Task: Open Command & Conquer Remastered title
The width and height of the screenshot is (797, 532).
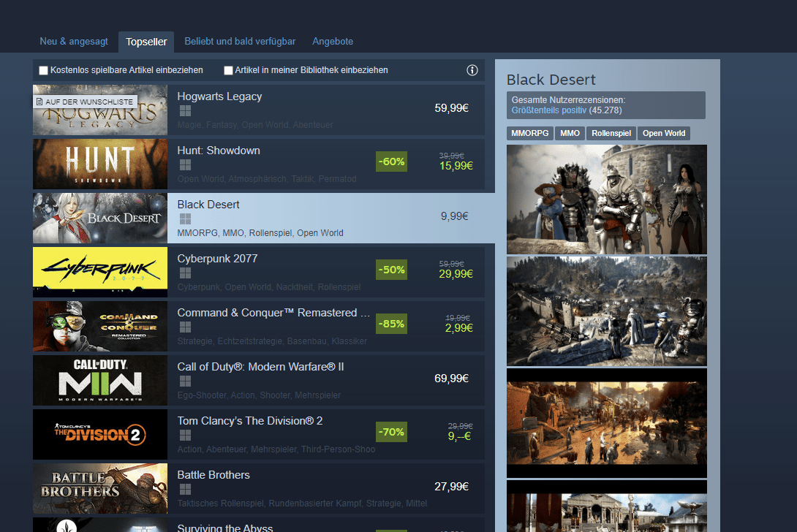Action: coord(273,313)
